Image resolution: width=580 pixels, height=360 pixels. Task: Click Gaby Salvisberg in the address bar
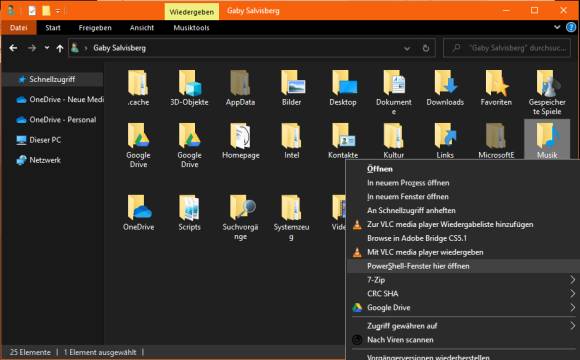119,48
